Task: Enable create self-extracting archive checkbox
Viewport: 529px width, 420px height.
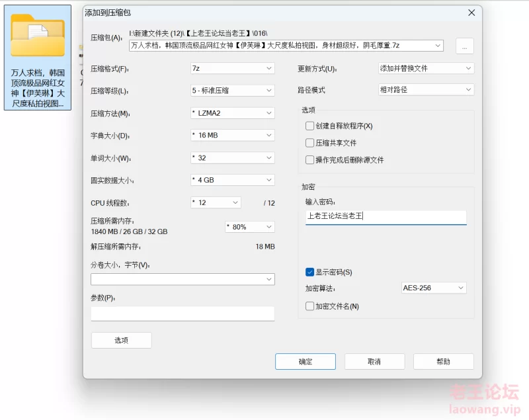Action: 309,126
